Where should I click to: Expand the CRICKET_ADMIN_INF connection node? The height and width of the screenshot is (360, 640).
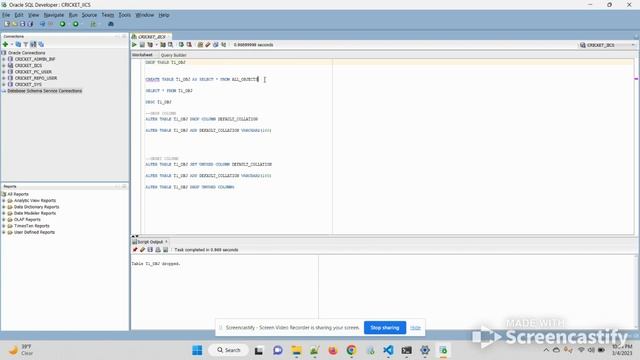[x=4, y=59]
